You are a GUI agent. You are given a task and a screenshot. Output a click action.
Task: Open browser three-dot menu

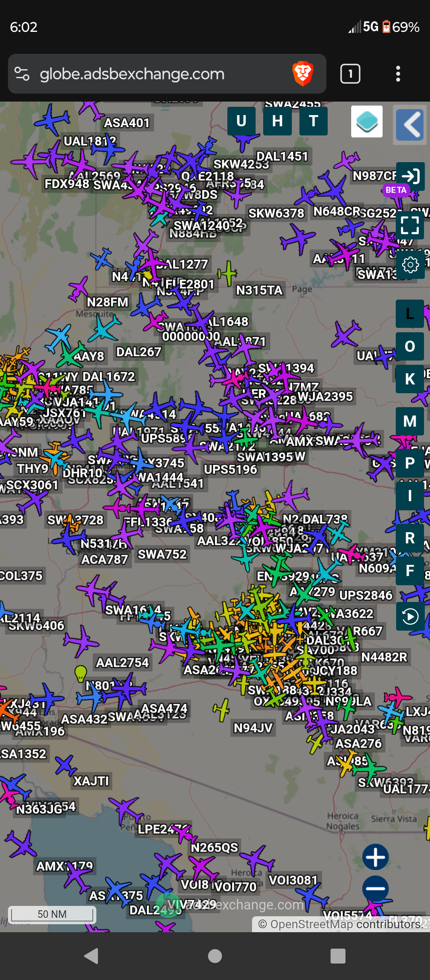pos(398,74)
